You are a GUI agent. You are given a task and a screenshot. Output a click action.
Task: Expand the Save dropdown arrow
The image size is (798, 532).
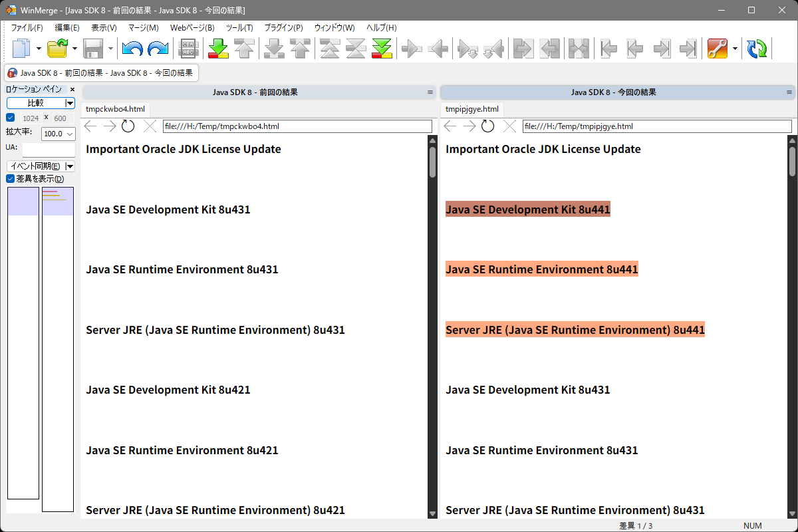coord(110,49)
